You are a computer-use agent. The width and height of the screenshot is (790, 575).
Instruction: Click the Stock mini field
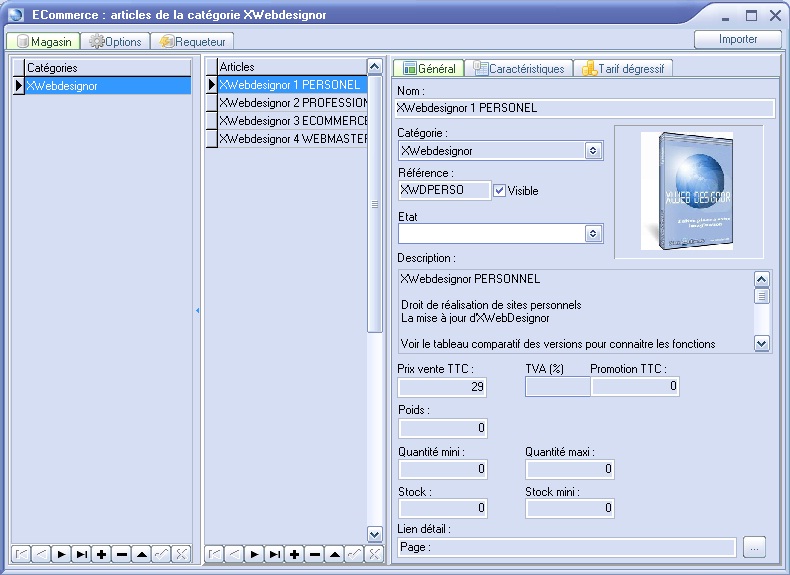click(x=570, y=508)
